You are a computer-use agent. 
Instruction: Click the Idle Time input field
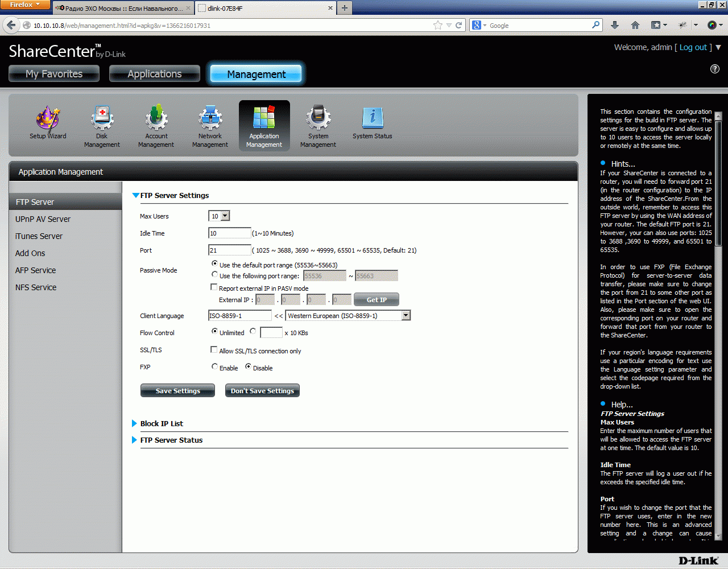[230, 233]
